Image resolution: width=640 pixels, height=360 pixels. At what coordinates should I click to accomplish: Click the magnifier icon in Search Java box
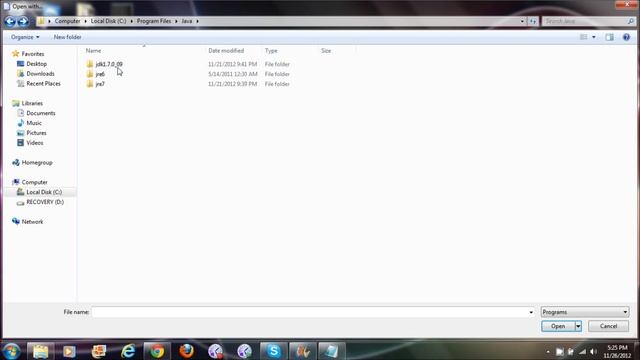click(631, 21)
